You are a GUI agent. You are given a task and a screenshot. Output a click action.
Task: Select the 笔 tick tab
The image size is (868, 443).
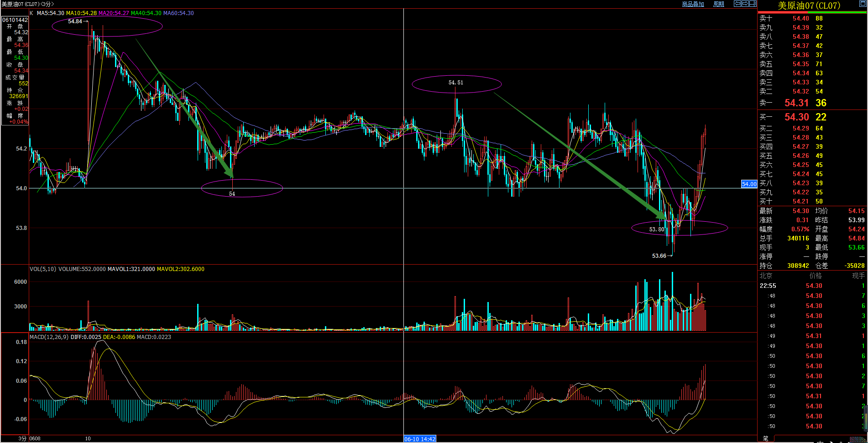pos(765,438)
